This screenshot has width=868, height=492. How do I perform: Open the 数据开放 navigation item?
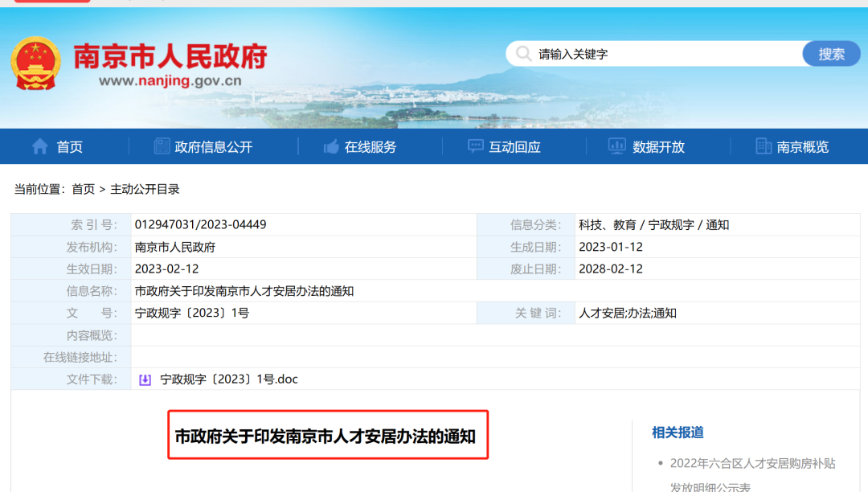658,147
